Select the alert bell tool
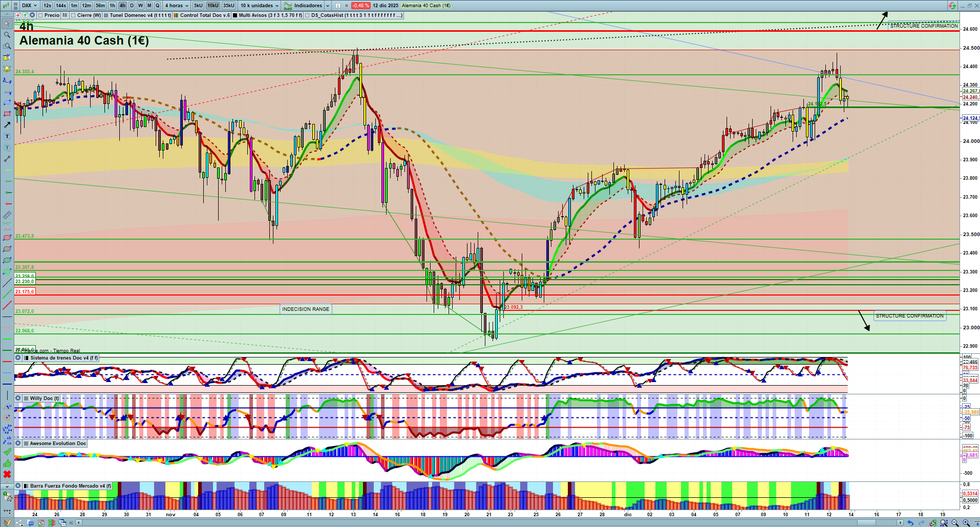 click(x=7, y=69)
